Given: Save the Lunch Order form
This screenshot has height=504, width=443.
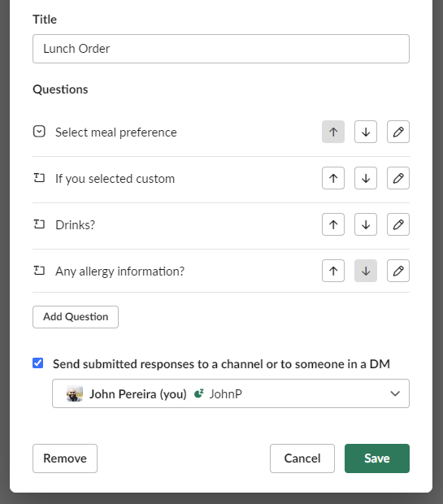Looking at the screenshot, I should point(377,458).
